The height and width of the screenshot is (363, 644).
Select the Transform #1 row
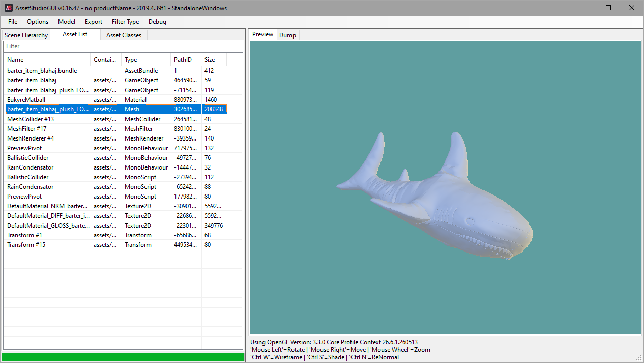pos(115,235)
